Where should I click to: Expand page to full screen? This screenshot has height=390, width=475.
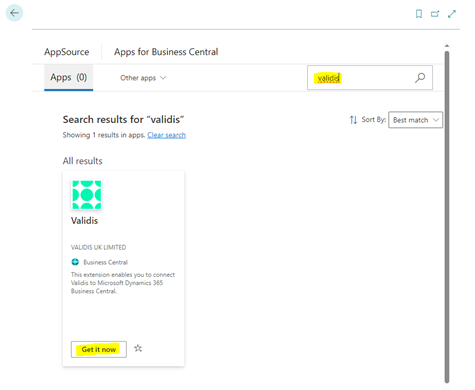pyautogui.click(x=452, y=14)
